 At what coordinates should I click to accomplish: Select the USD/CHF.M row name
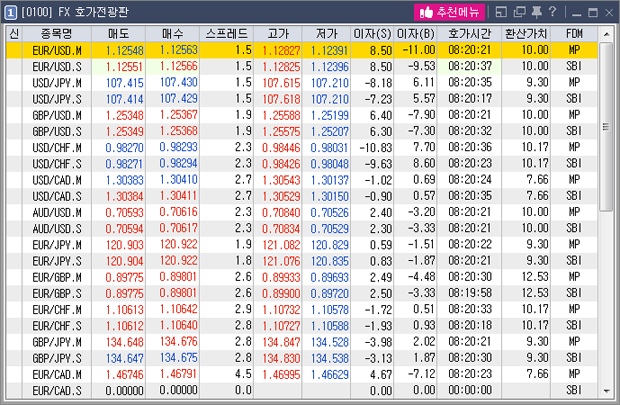click(x=57, y=148)
